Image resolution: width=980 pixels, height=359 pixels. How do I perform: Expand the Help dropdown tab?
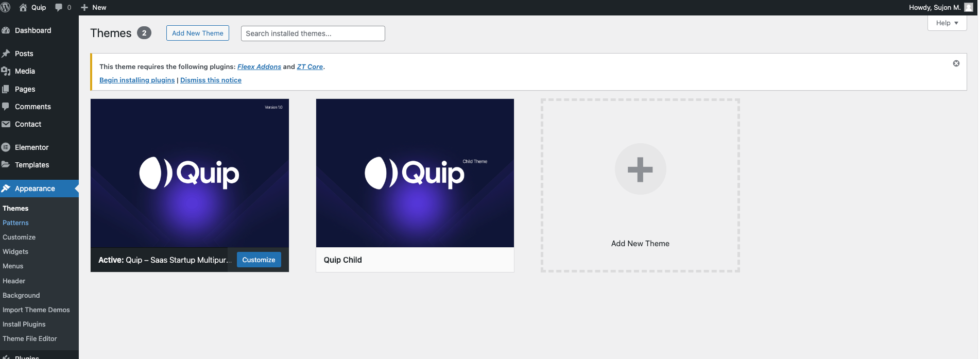tap(947, 23)
